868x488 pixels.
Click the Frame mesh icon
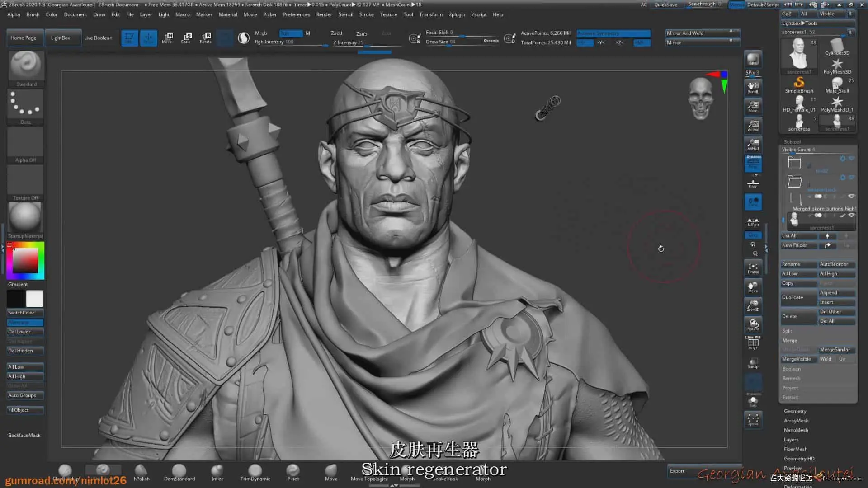point(753,268)
